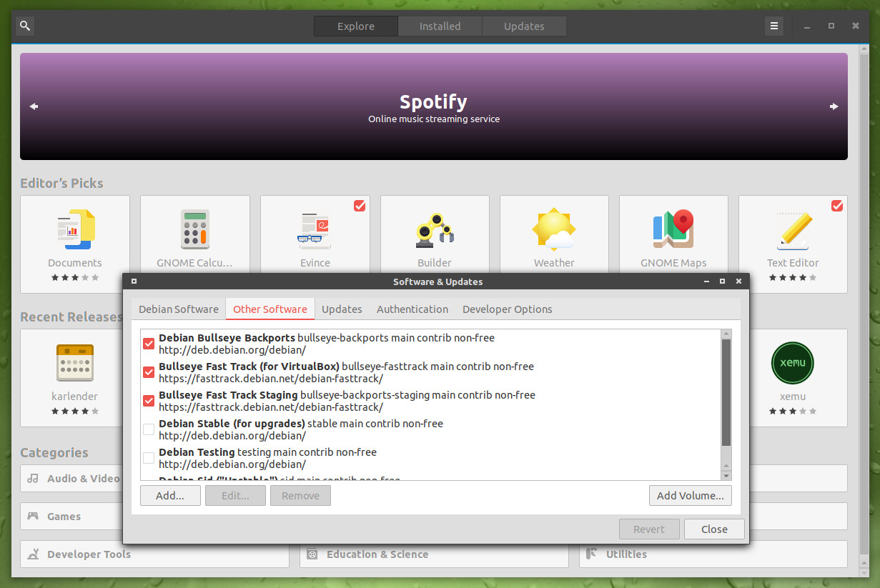Close the Software & Updates dialog via Close button
This screenshot has width=880, height=588.
(x=714, y=529)
